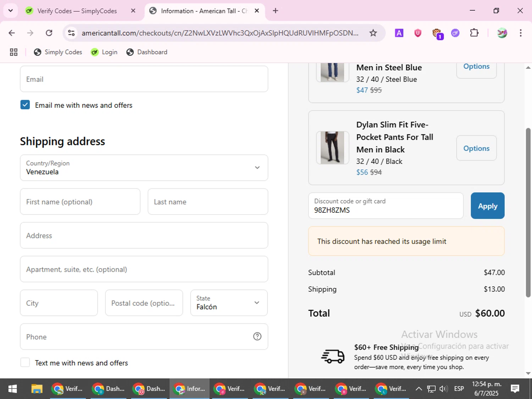Show hidden system tray icons
The width and height of the screenshot is (532, 399).
tap(419, 389)
